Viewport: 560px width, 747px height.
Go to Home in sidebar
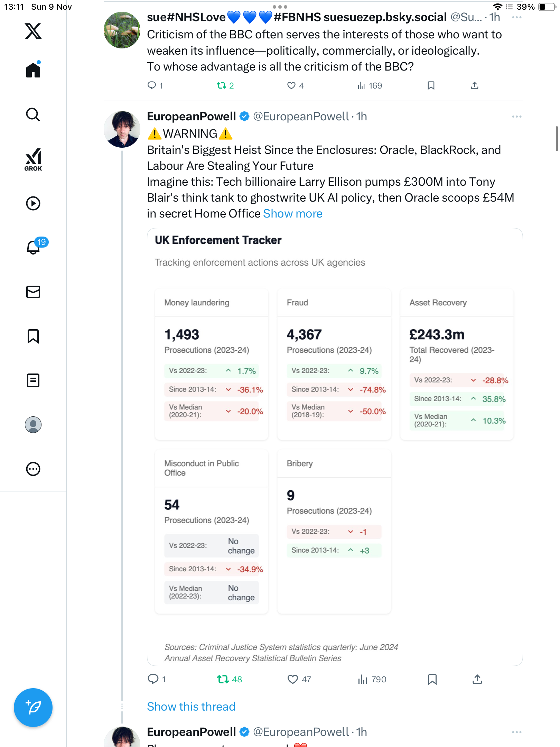[x=33, y=70]
